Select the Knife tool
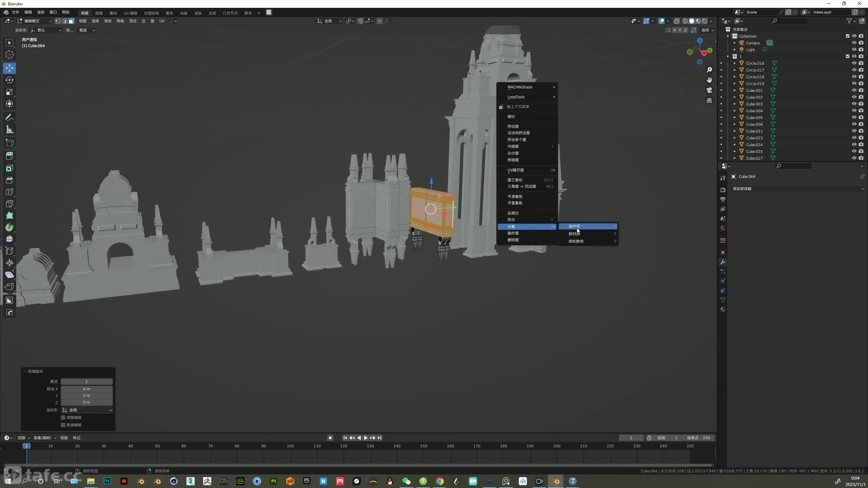Screen dimensions: 868x488 click(9, 204)
